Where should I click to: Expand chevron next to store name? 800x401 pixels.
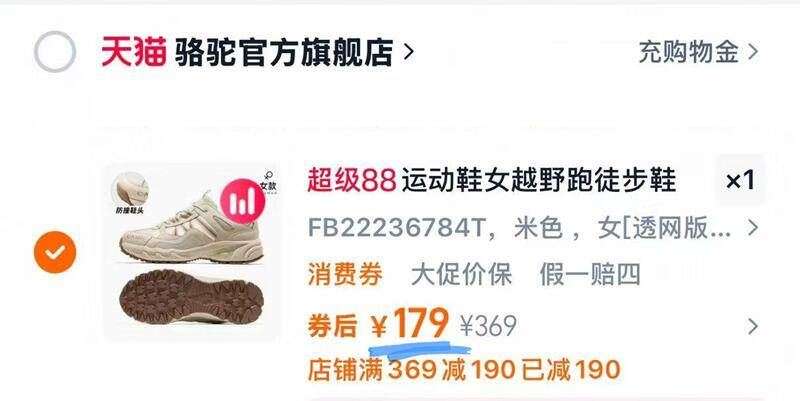(x=408, y=52)
